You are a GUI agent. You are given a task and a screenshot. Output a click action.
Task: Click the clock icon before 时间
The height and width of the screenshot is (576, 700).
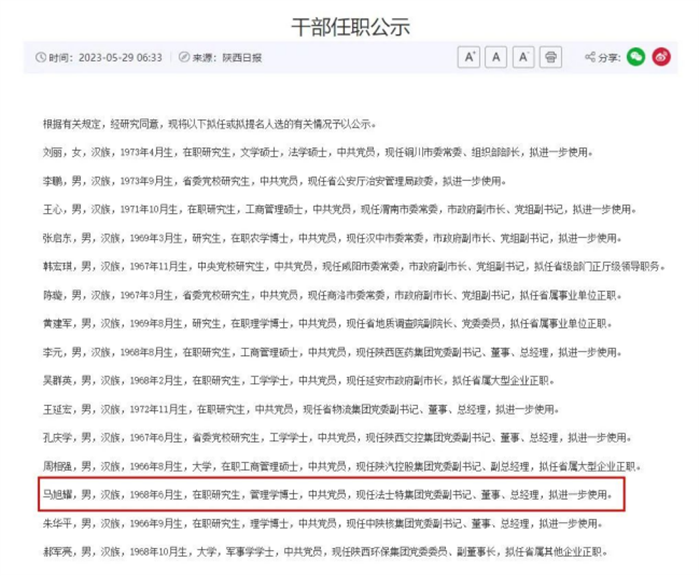[41, 57]
